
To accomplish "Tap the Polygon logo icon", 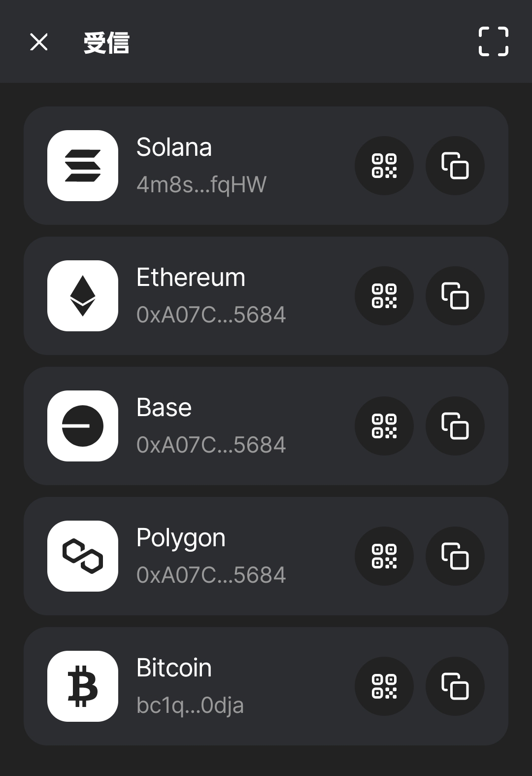I will [83, 556].
